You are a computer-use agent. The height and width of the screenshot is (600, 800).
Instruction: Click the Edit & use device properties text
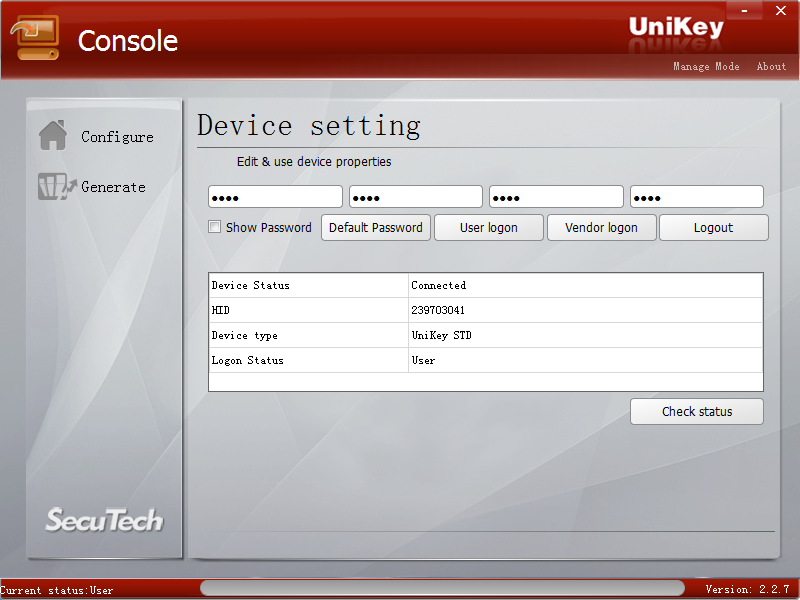coord(314,162)
